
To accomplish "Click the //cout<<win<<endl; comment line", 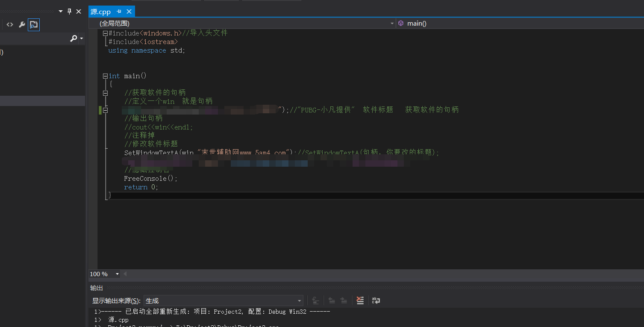I will (159, 127).
